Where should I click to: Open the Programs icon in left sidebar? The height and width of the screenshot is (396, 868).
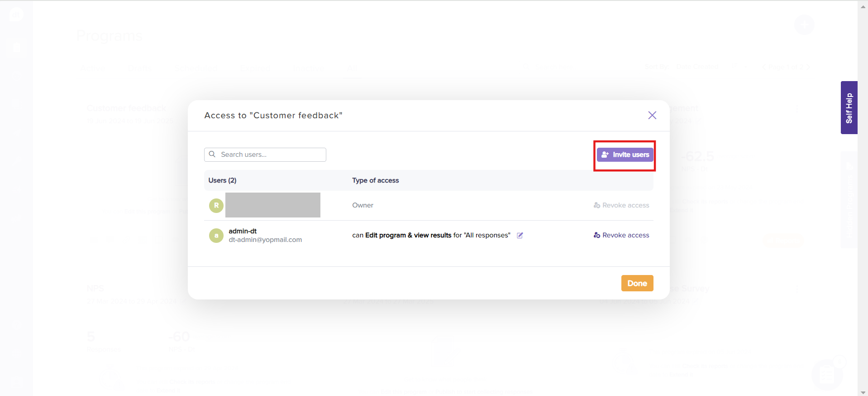pyautogui.click(x=16, y=47)
